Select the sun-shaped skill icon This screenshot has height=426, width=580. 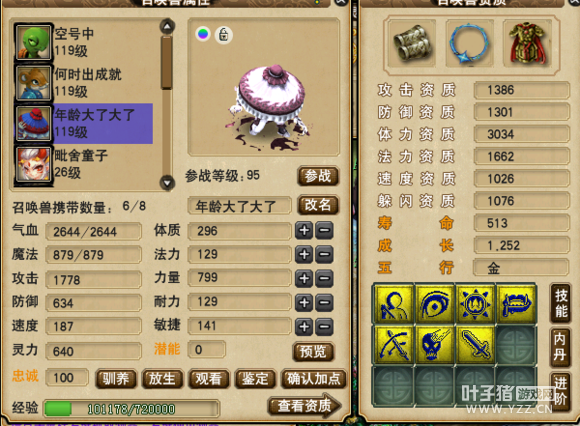coord(475,304)
